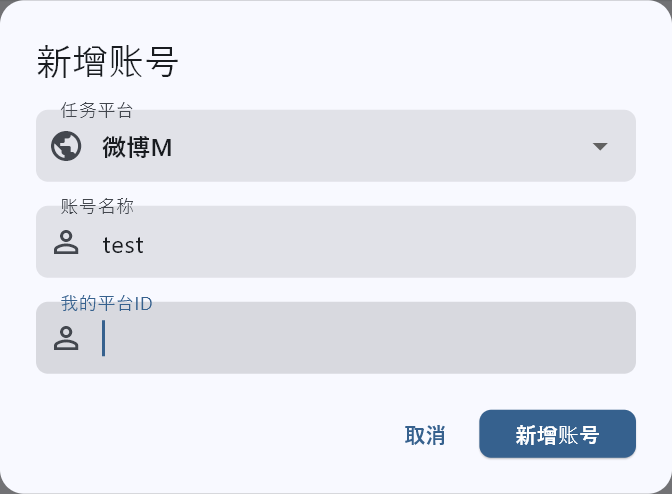Click the "test" text in 账号名称
The height and width of the screenshot is (494, 672).
[123, 244]
